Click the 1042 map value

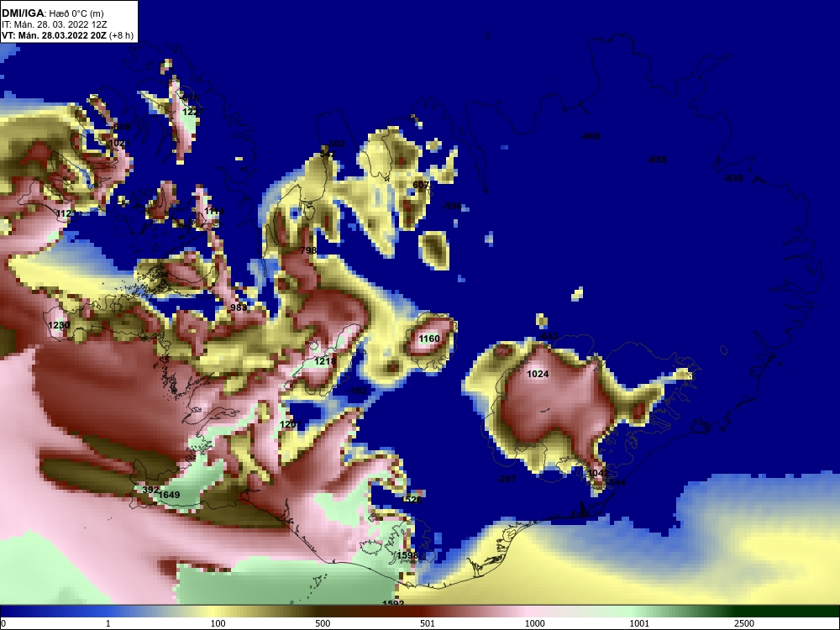click(x=597, y=473)
